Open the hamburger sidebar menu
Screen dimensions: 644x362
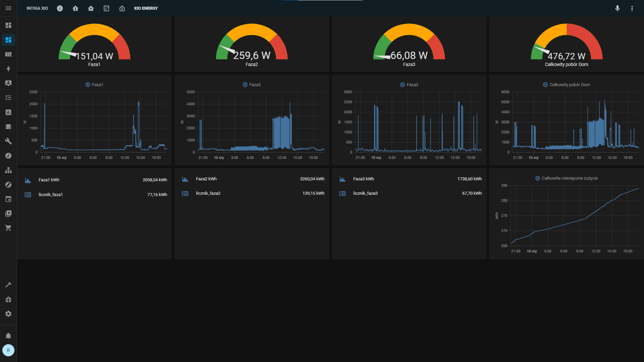[x=8, y=8]
